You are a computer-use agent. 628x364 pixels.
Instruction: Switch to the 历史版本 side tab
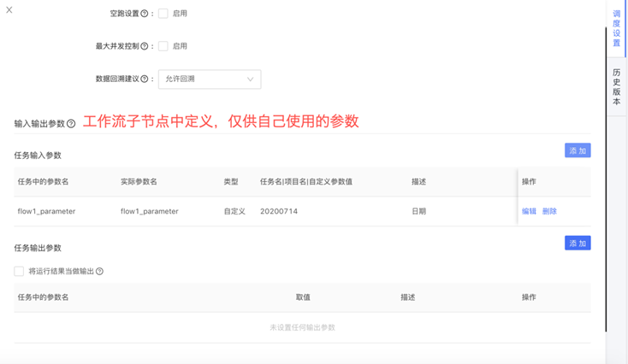(x=616, y=87)
